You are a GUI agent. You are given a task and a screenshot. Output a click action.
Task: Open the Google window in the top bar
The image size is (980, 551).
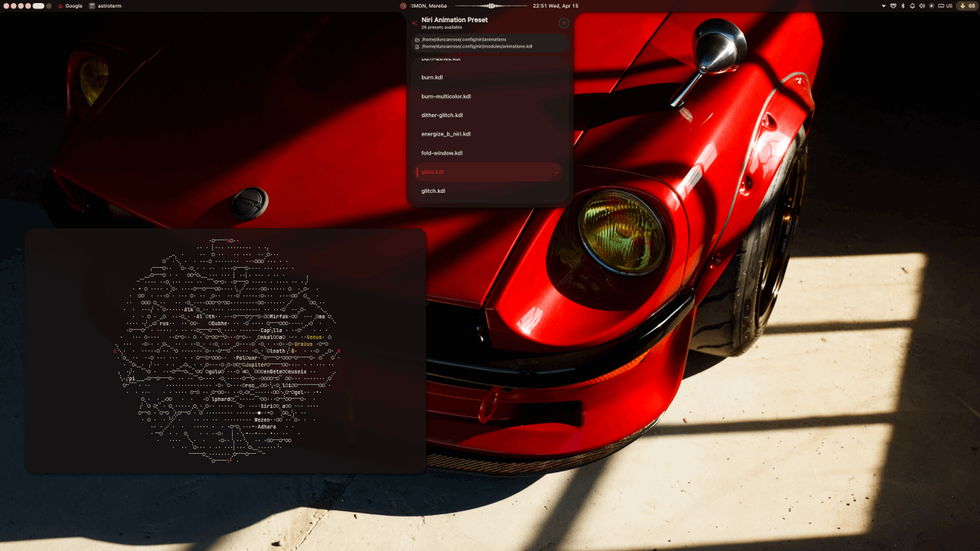[69, 6]
